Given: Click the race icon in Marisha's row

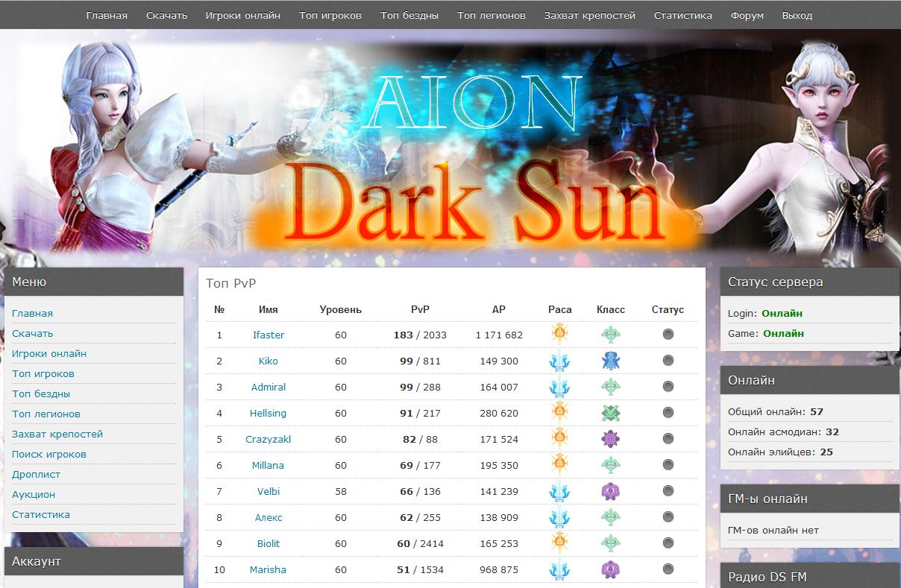Looking at the screenshot, I should click(x=559, y=569).
